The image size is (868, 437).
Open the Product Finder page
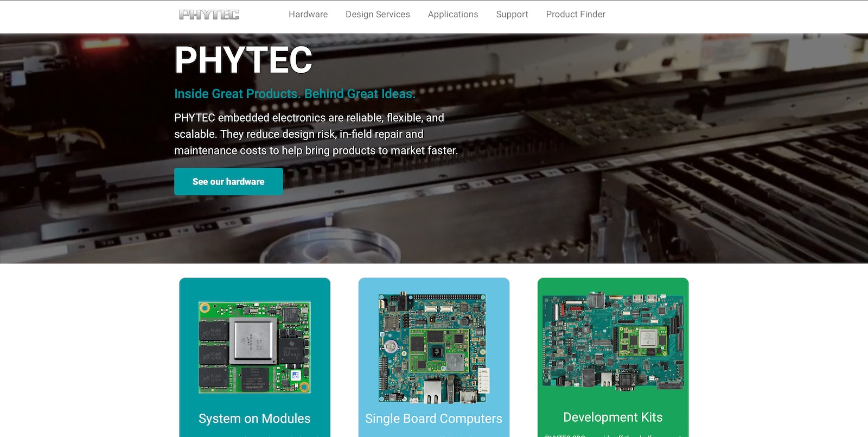(x=576, y=15)
